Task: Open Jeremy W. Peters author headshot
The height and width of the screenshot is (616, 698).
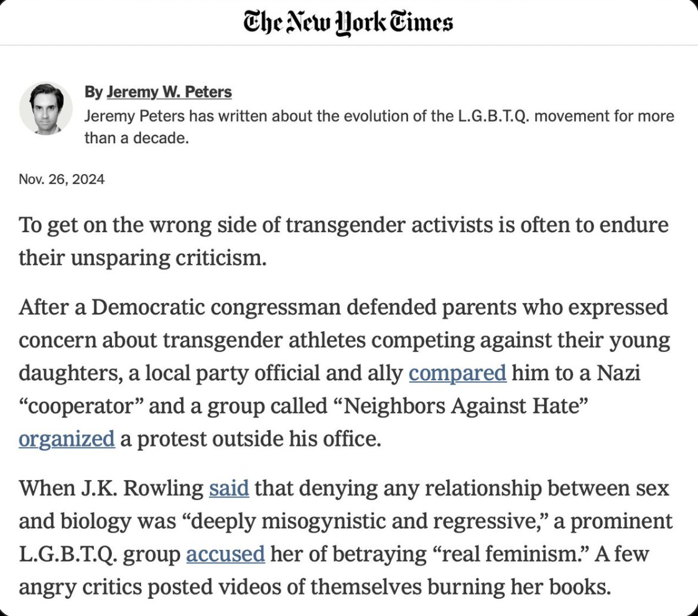Action: pyautogui.click(x=46, y=108)
